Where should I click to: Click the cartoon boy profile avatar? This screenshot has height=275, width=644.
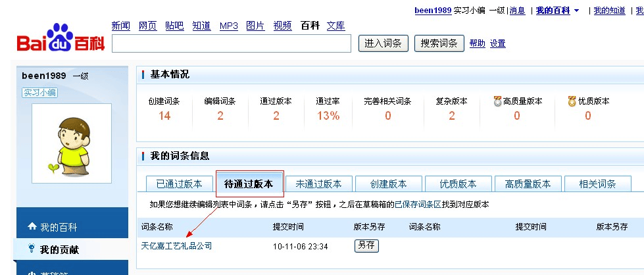pyautogui.click(x=71, y=143)
